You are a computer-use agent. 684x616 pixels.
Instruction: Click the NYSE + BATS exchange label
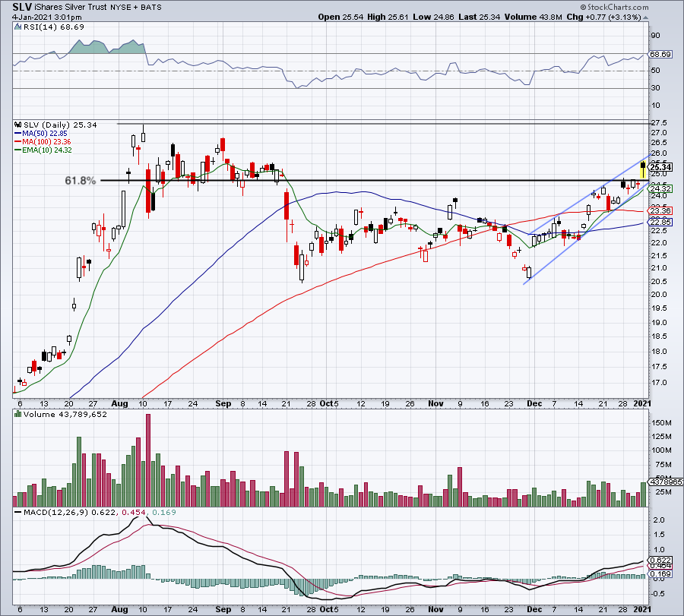[x=136, y=8]
